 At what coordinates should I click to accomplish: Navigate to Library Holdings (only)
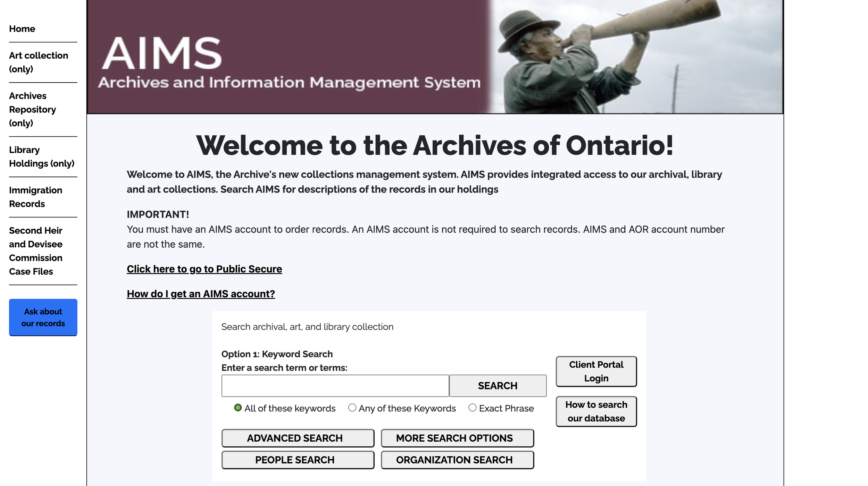point(41,157)
